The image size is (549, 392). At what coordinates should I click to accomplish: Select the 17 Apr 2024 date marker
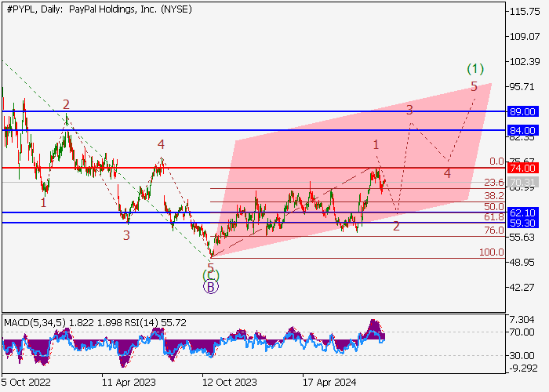329,382
